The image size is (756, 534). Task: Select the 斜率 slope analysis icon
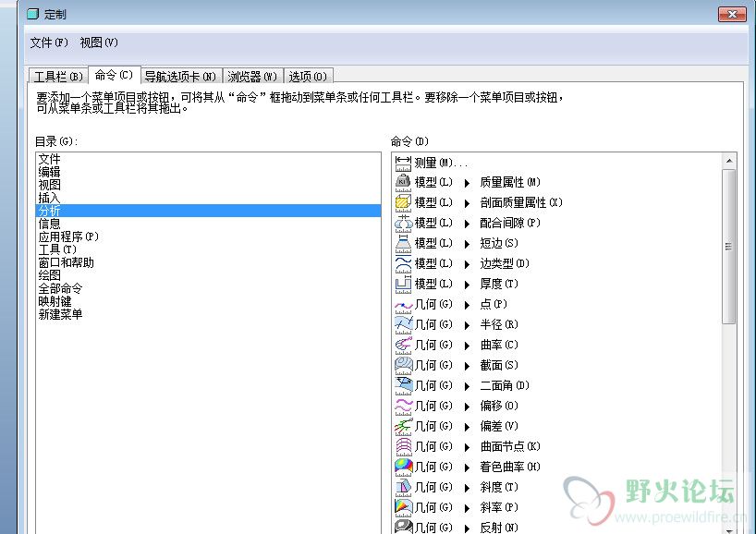click(x=403, y=507)
